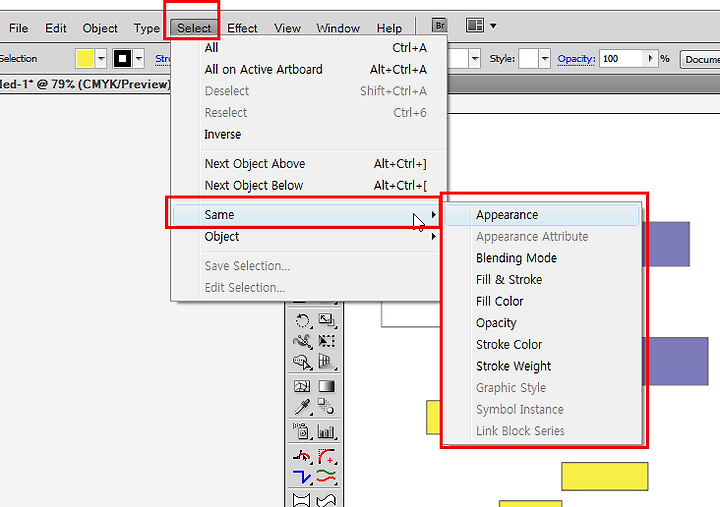This screenshot has height=507, width=720.
Task: Open the Arrange Documents dropdown arrow
Action: [493, 26]
